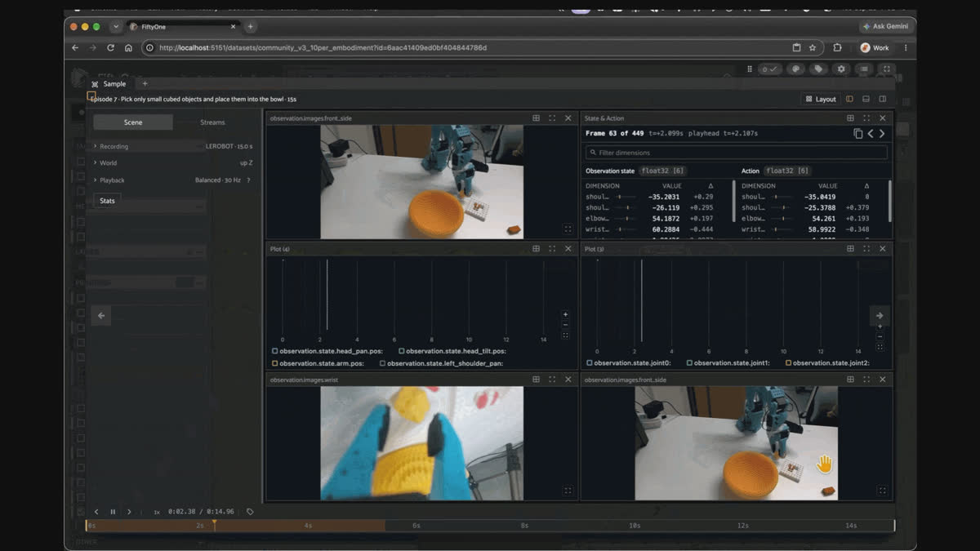Select the Sample tab

[109, 84]
